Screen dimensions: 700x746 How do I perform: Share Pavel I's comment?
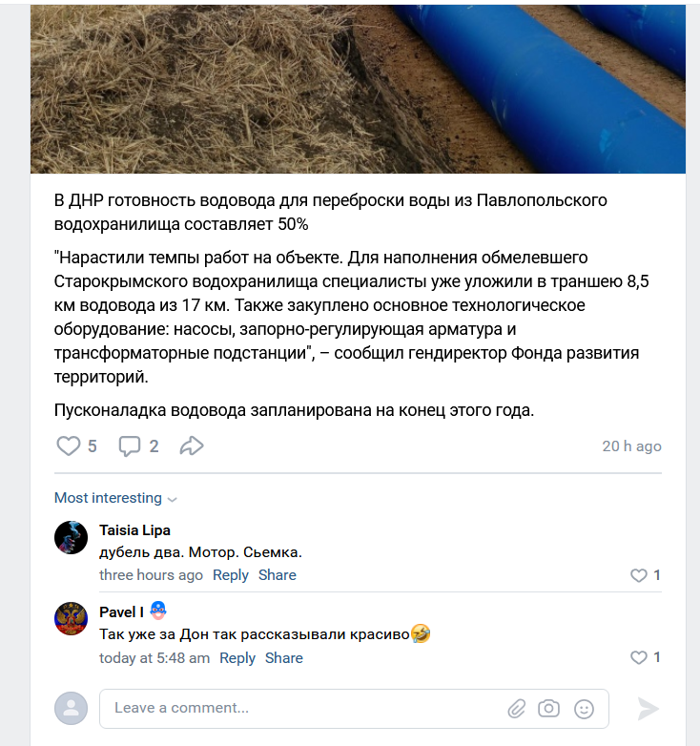pos(284,657)
